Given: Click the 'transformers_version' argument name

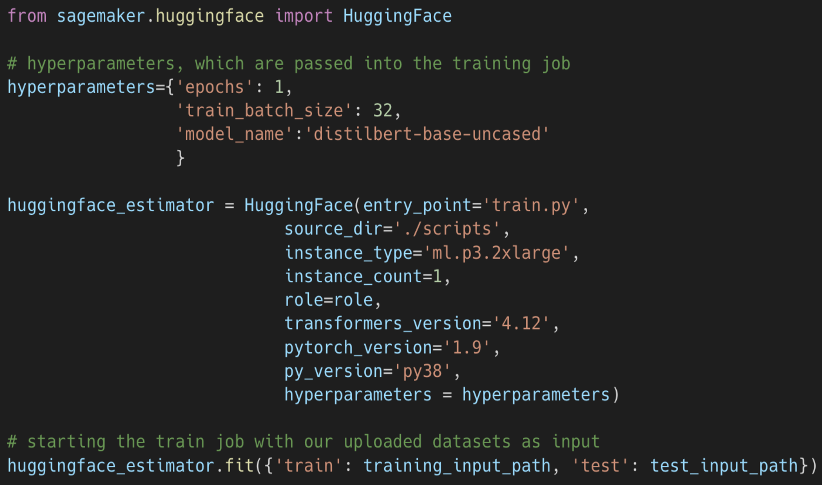Looking at the screenshot, I should click(x=383, y=324).
